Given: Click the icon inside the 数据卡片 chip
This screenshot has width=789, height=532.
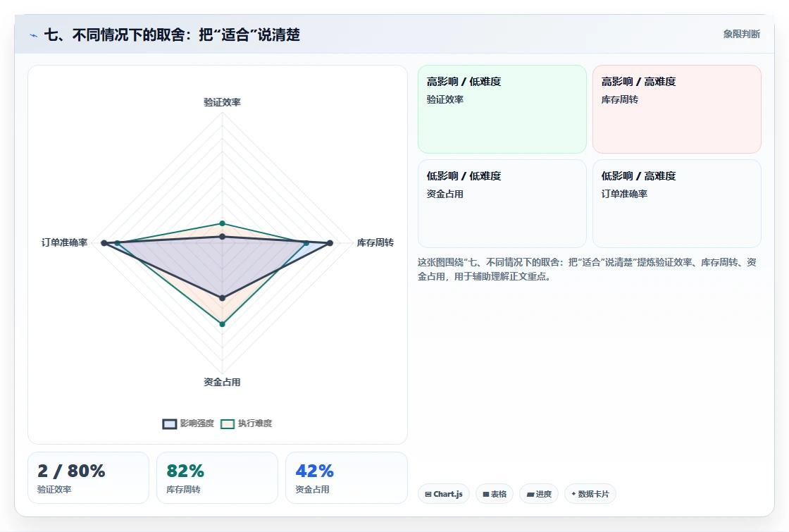Looking at the screenshot, I should 573,494.
